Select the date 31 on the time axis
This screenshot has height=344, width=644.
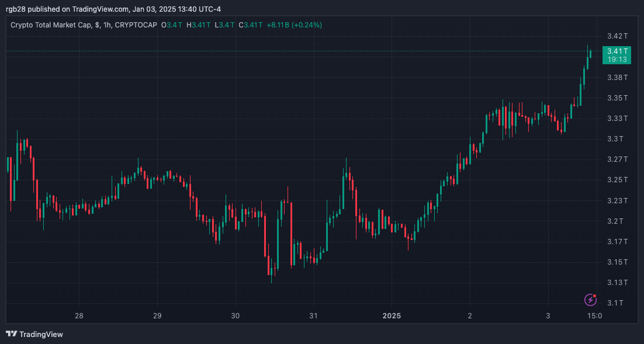click(313, 316)
